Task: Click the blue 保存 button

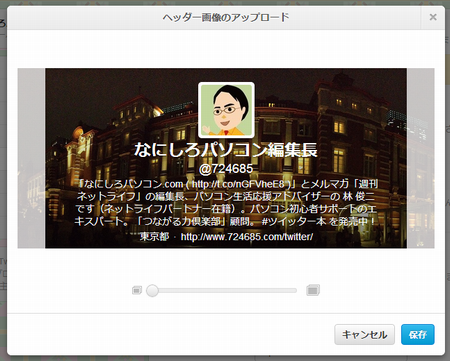Action: click(418, 334)
